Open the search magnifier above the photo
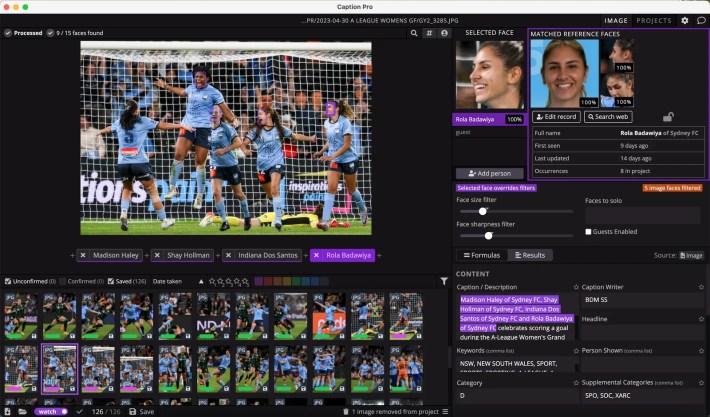This screenshot has width=710, height=417. (x=414, y=33)
